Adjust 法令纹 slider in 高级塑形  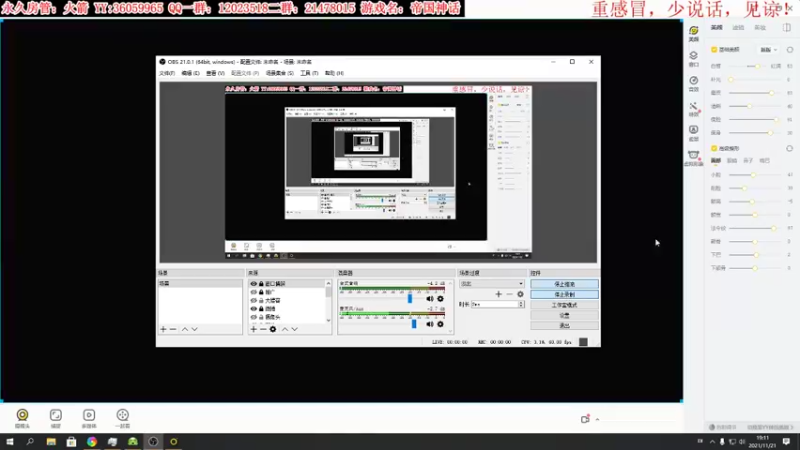click(753, 228)
